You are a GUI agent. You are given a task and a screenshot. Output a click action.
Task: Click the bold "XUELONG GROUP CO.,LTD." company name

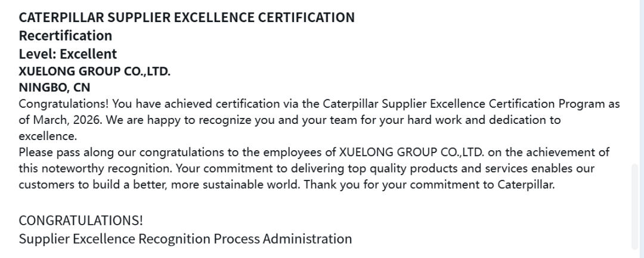95,72
